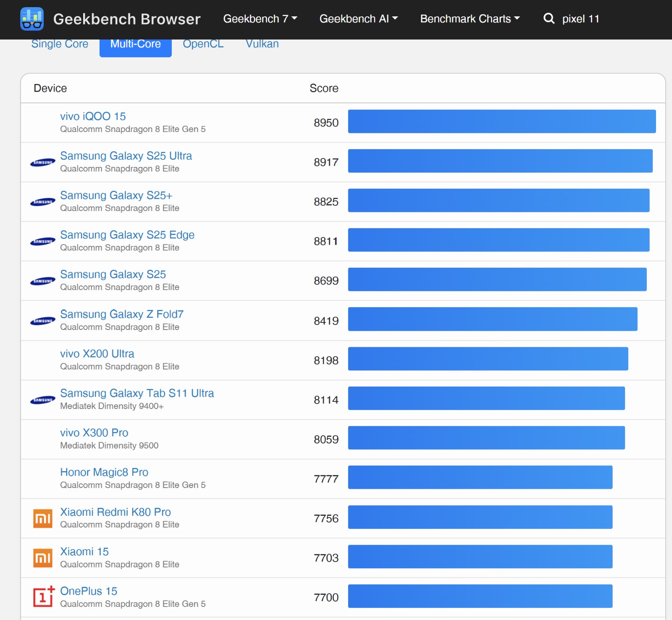Open the Samsung Galaxy S25 link
Screen dimensions: 672x620
point(113,274)
